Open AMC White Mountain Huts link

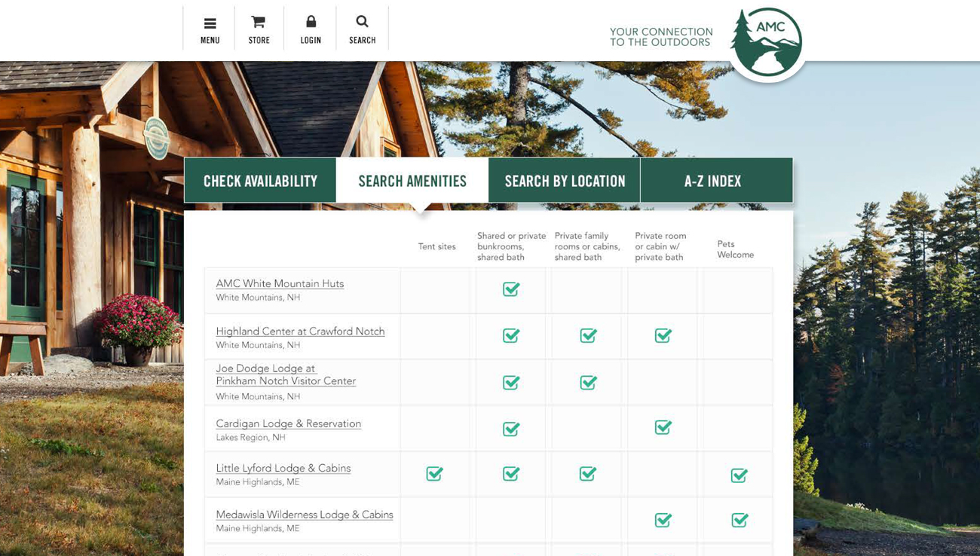[280, 283]
